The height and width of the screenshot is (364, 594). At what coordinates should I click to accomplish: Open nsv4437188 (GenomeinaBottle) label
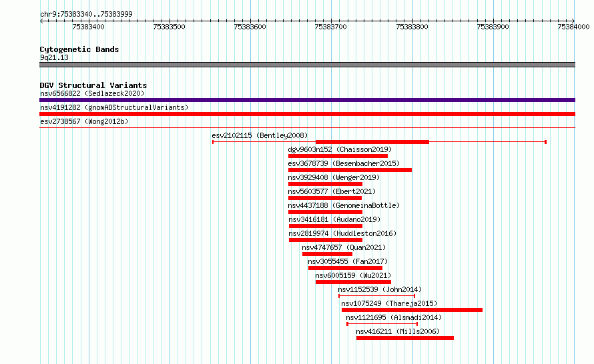pos(344,205)
